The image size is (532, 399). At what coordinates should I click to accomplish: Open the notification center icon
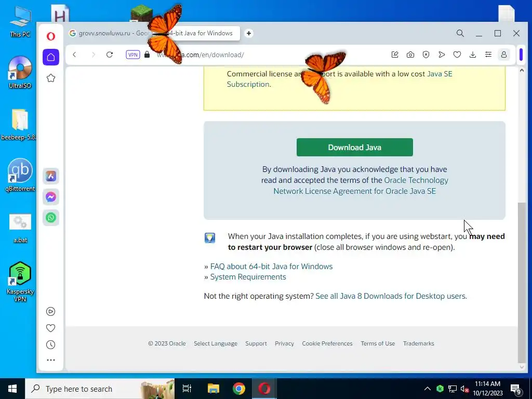tap(516, 389)
